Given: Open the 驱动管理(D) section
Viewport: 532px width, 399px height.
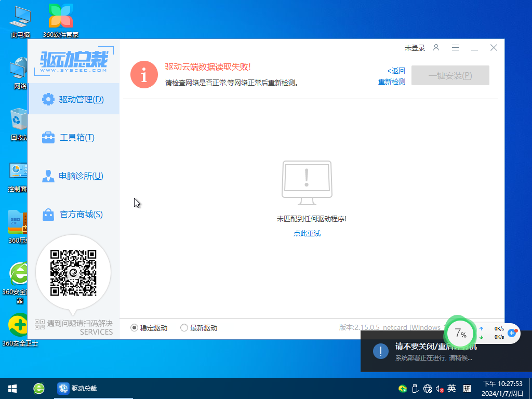Looking at the screenshot, I should 73,99.
